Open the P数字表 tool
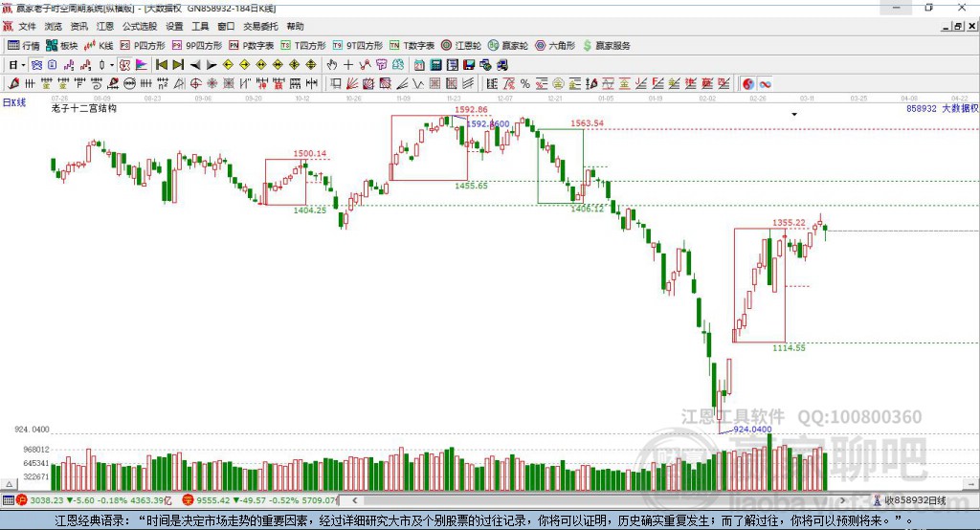 pyautogui.click(x=252, y=46)
